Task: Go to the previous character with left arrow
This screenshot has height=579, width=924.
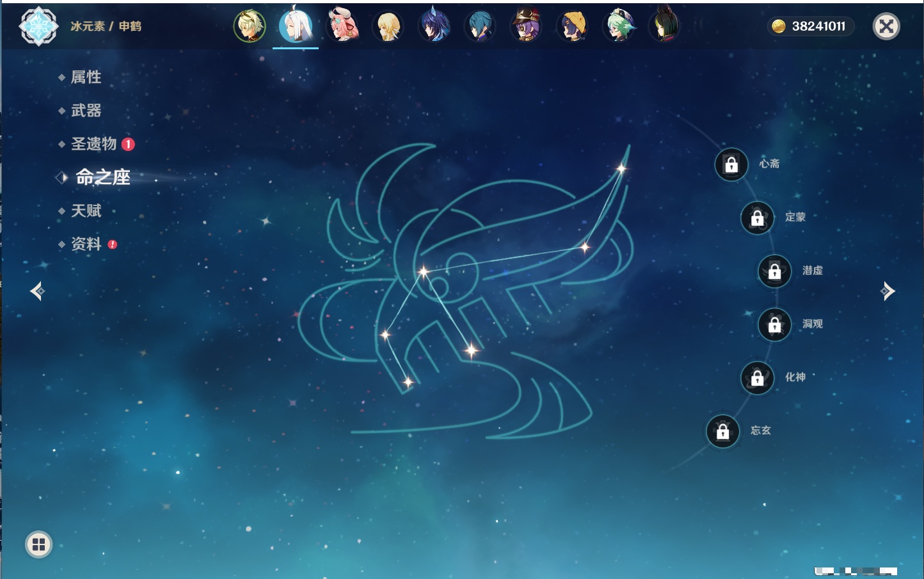Action: 37,291
